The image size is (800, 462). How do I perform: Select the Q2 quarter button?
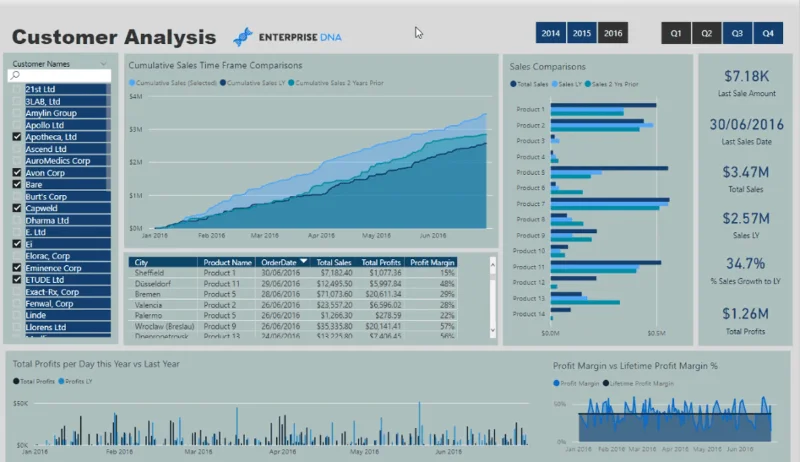707,33
